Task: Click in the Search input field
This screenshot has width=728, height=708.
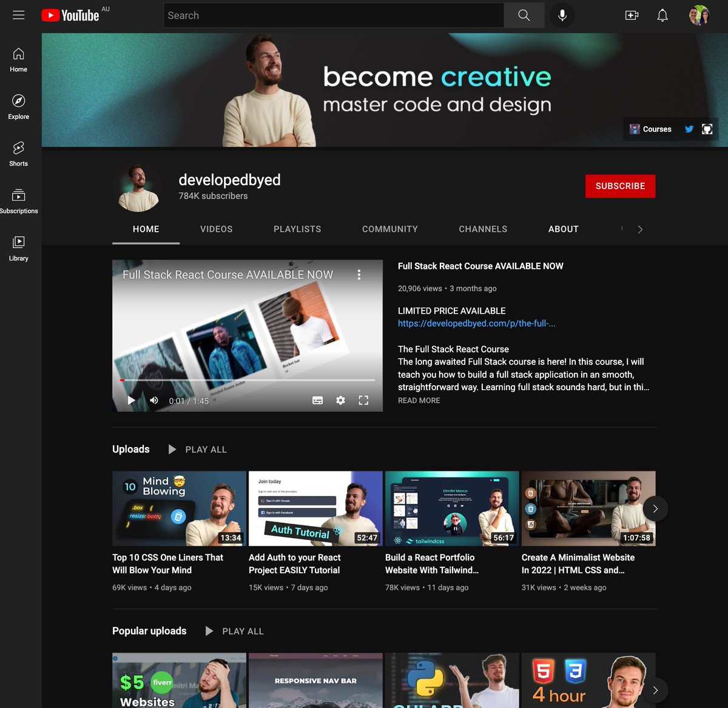Action: (334, 15)
